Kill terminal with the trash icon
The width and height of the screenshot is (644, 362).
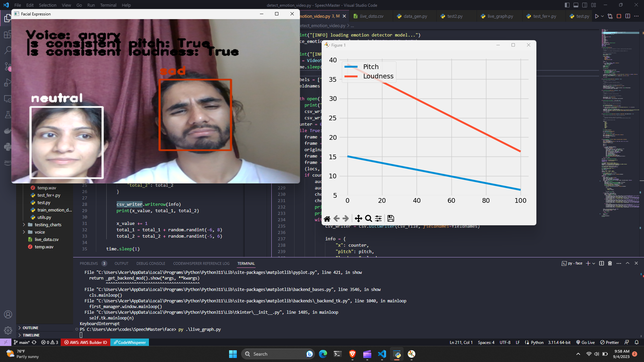[x=610, y=263]
